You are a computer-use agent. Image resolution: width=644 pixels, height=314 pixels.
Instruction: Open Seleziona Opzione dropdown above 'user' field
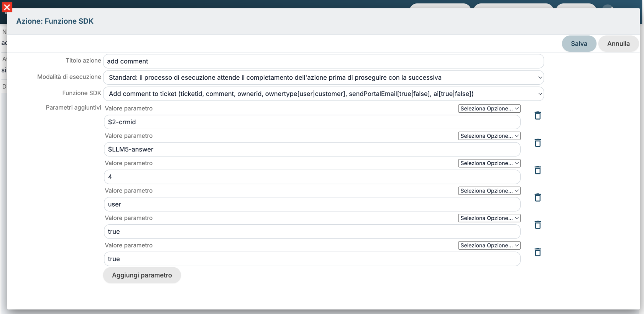[489, 191]
